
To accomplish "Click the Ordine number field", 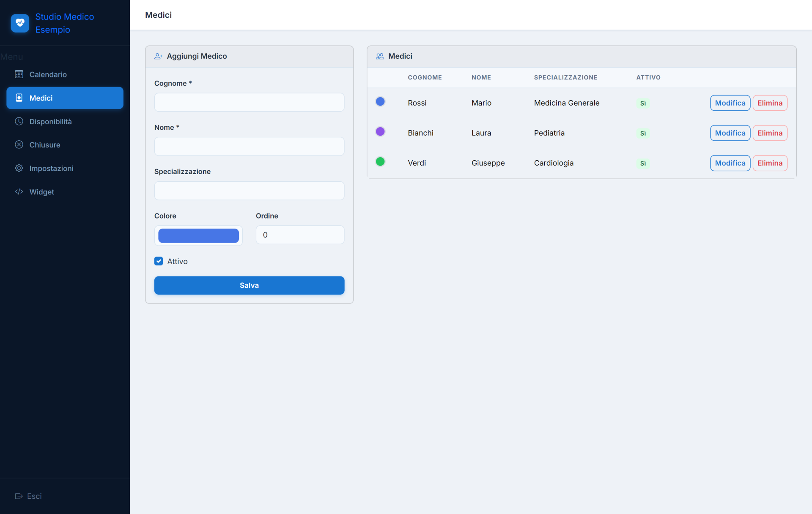I will 300,235.
